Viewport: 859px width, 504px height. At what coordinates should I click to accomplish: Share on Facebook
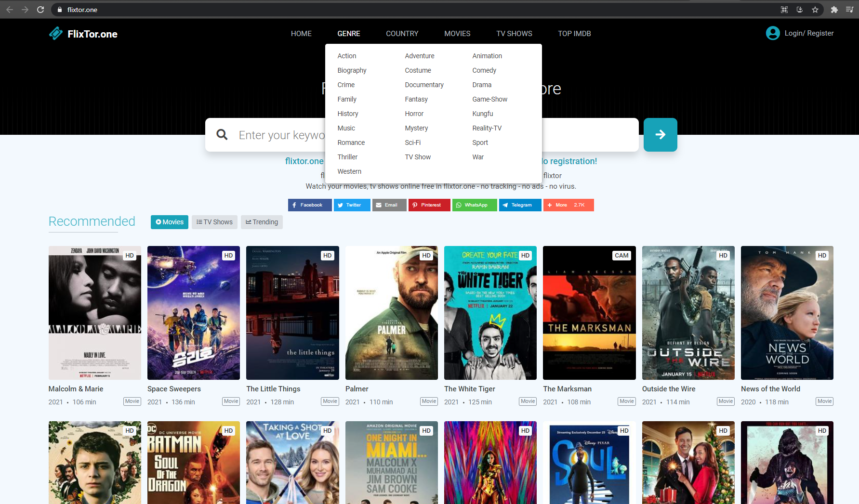pos(310,205)
